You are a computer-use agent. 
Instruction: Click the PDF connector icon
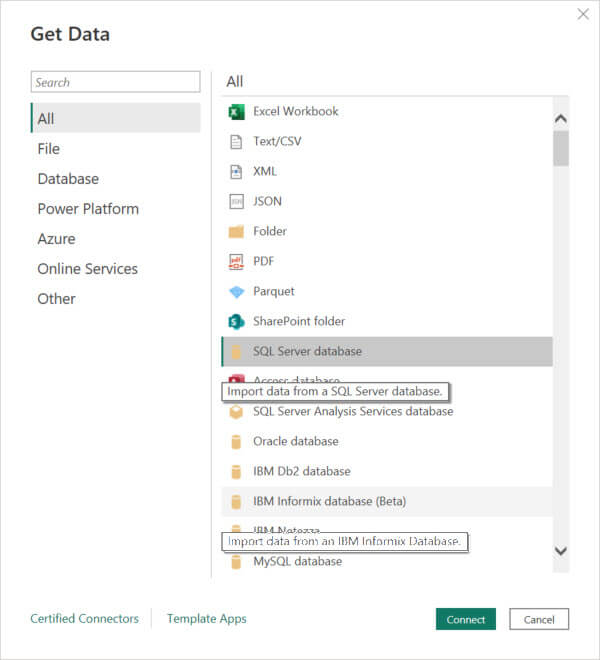[236, 261]
